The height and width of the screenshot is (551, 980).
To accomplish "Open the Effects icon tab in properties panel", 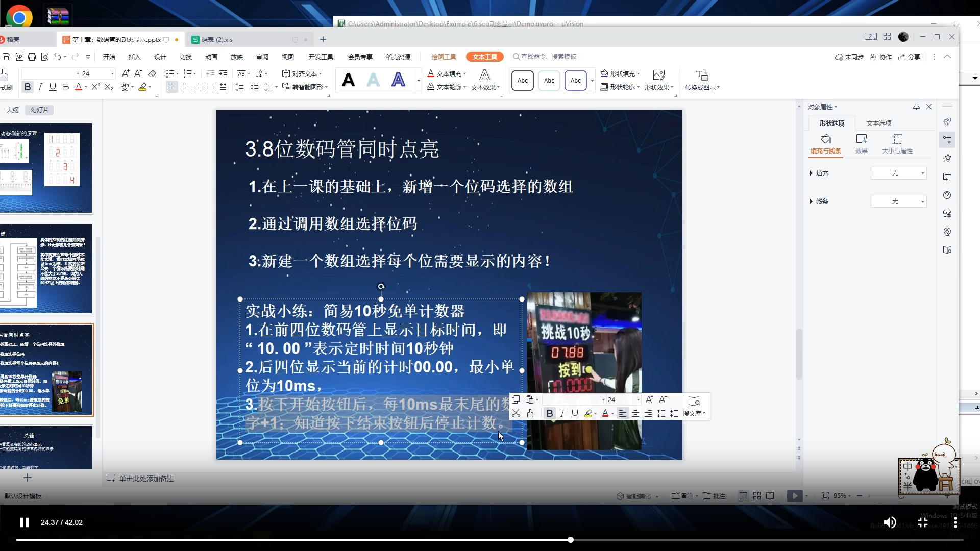I will coord(862,143).
